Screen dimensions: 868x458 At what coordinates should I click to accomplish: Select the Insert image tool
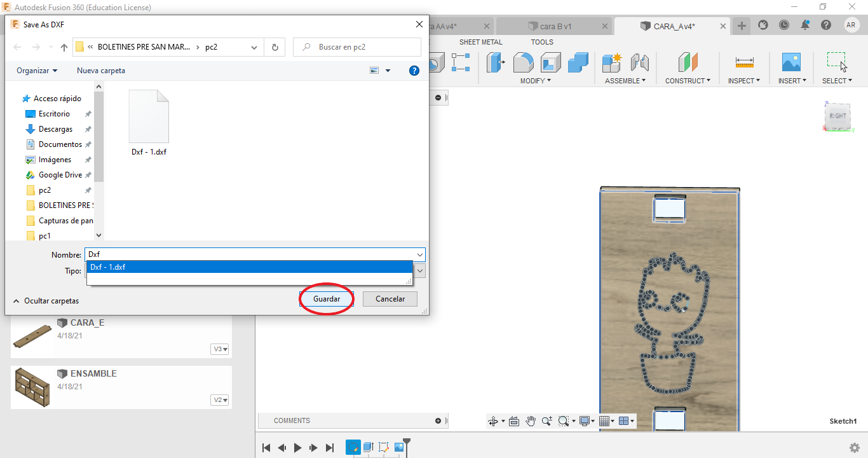(791, 62)
